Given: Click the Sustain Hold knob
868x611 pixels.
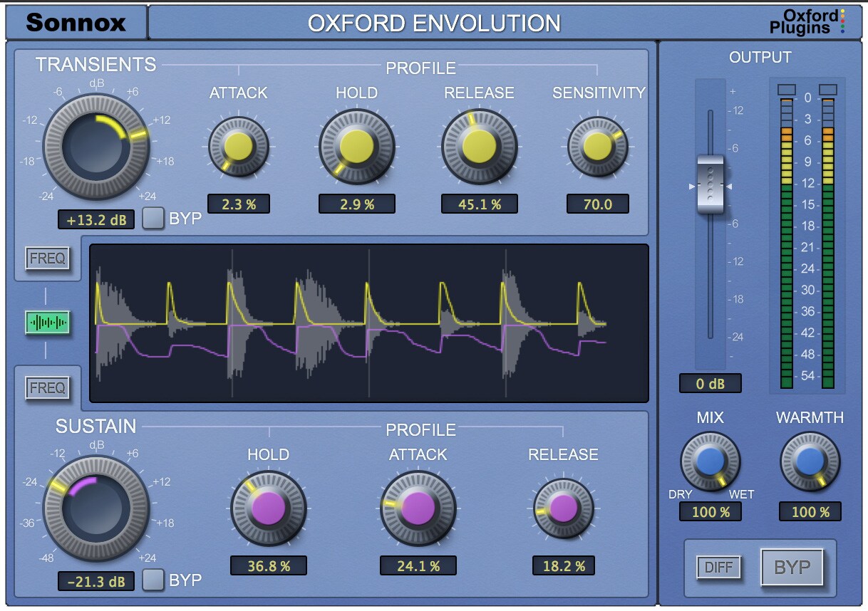Looking at the screenshot, I should [x=268, y=508].
